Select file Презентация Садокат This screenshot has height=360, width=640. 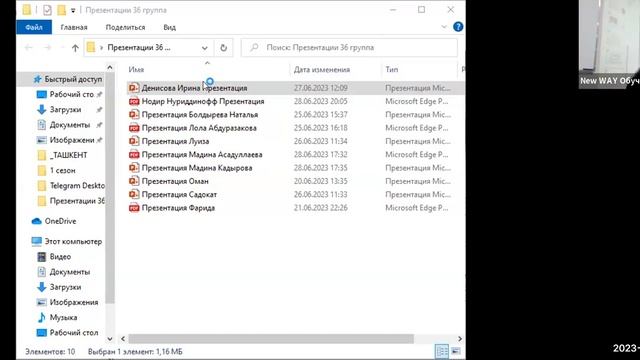point(179,195)
